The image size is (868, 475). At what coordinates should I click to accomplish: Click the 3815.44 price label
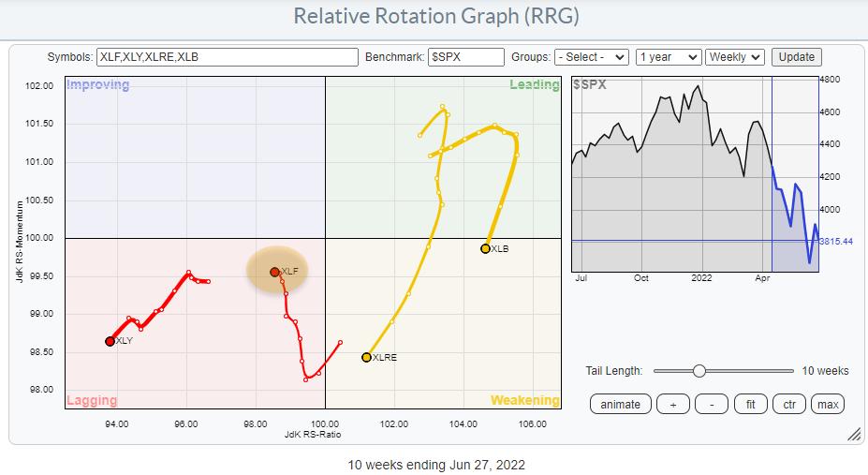tap(836, 241)
